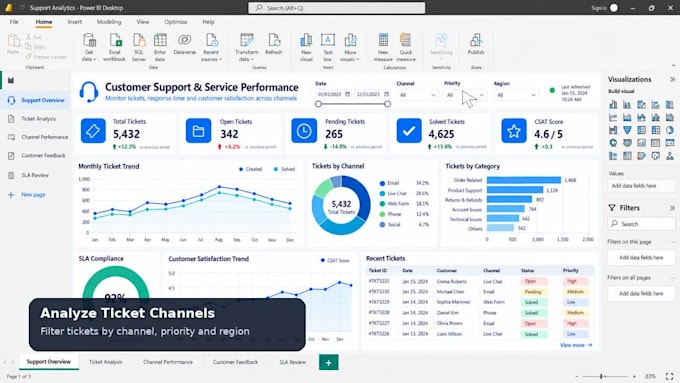Open Customer Feedback in the sidebar
Screen dimensions: 680x383
pyautogui.click(x=36, y=156)
